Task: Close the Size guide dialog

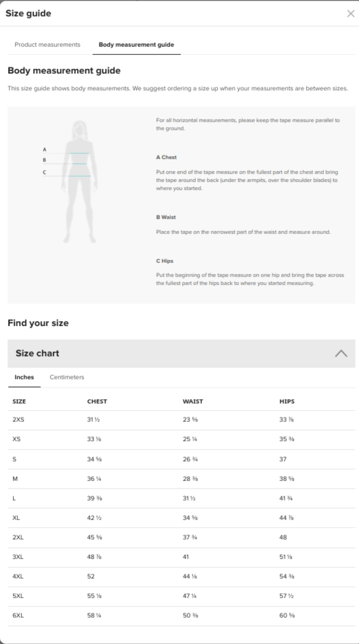Action: (351, 14)
